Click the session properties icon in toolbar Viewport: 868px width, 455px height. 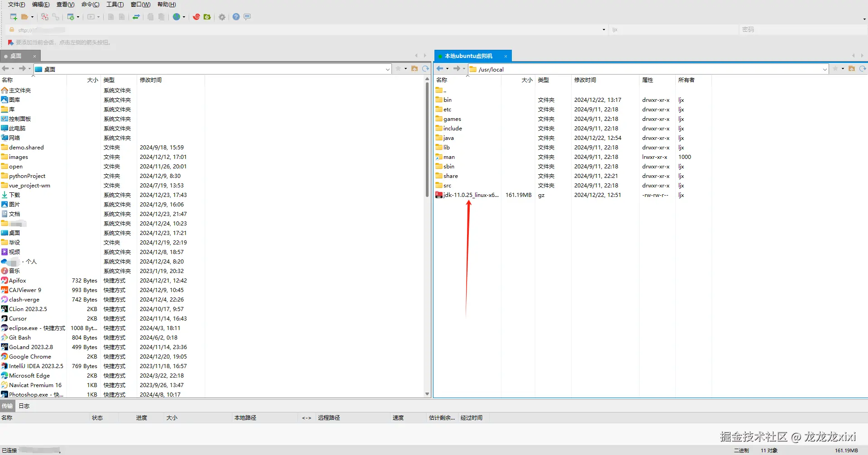pos(71,17)
